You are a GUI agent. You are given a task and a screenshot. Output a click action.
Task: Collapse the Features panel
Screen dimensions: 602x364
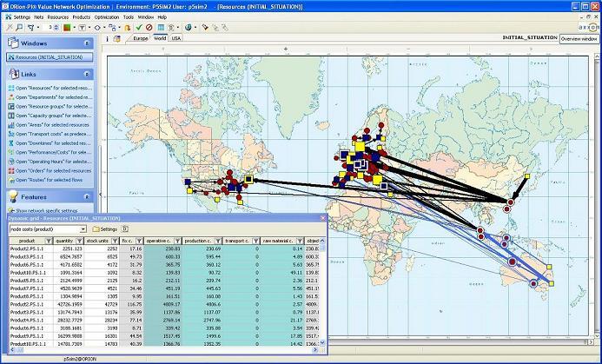pos(87,197)
